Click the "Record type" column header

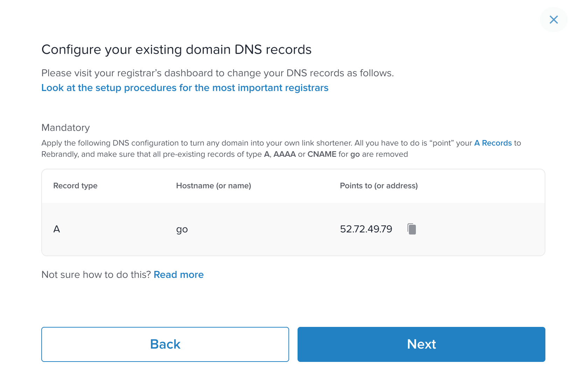75,186
